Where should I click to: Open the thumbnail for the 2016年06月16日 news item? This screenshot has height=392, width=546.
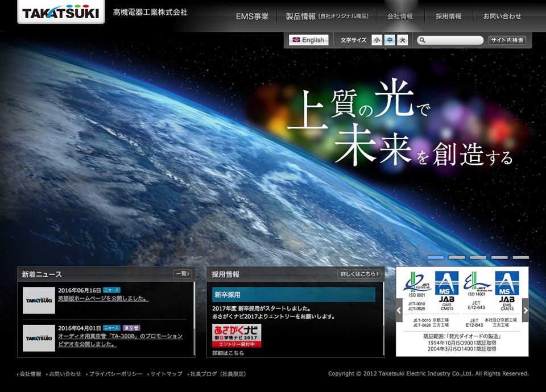tap(39, 300)
